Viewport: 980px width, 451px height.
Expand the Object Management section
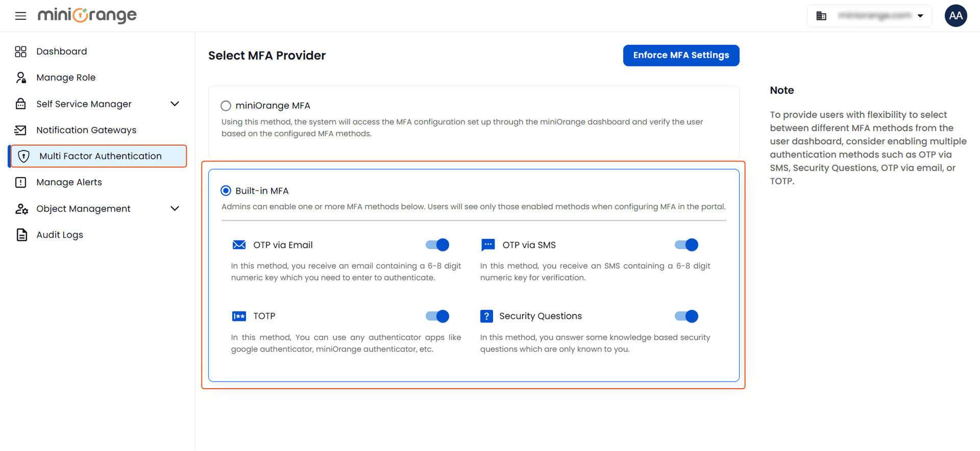pos(175,208)
